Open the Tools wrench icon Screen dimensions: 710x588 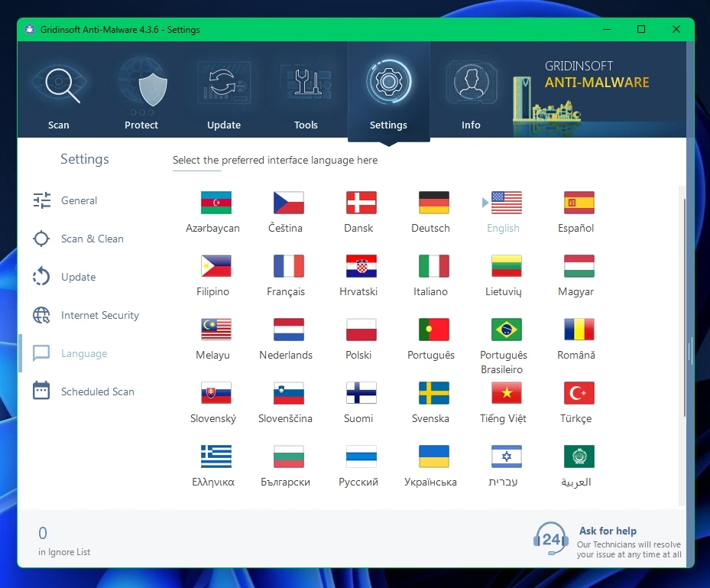306,83
